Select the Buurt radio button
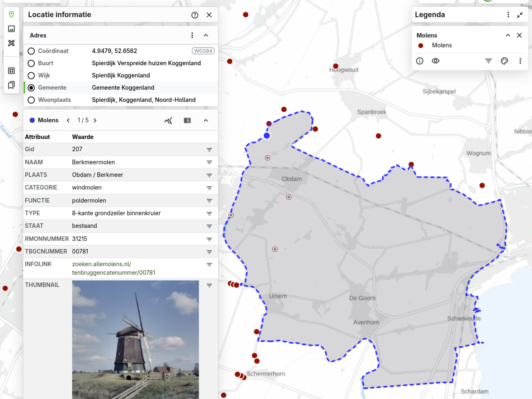Image resolution: width=532 pixels, height=399 pixels. pos(31,63)
